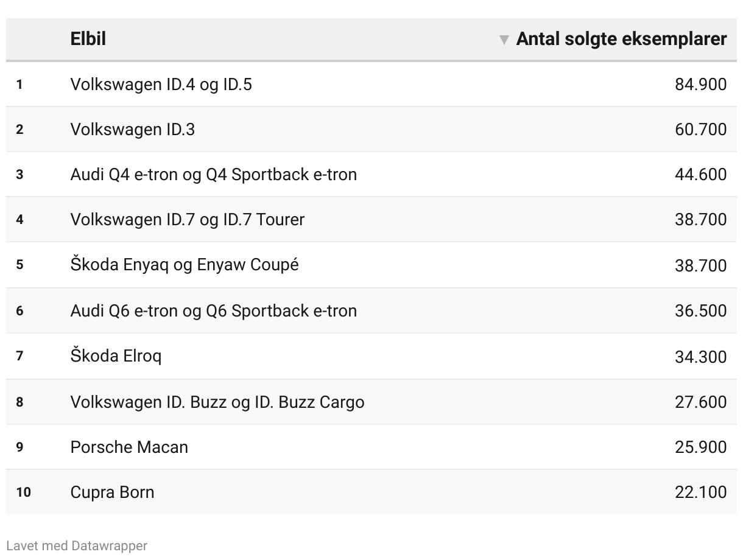Click the Elbil column header
Viewport: 743px width, 560px height.
point(88,39)
